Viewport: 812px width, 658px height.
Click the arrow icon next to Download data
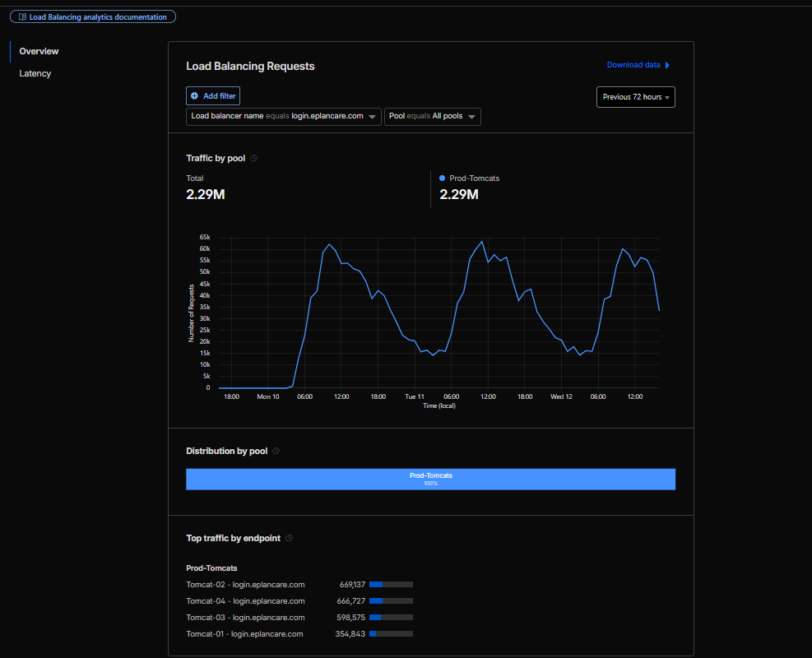click(x=667, y=65)
